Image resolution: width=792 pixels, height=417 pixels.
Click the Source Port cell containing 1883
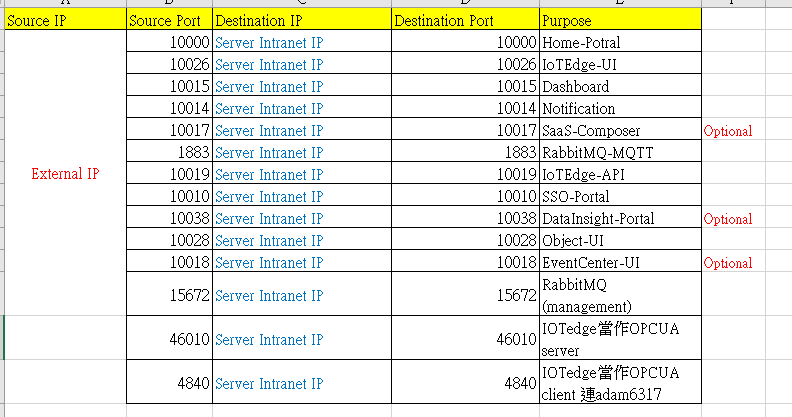coord(169,153)
